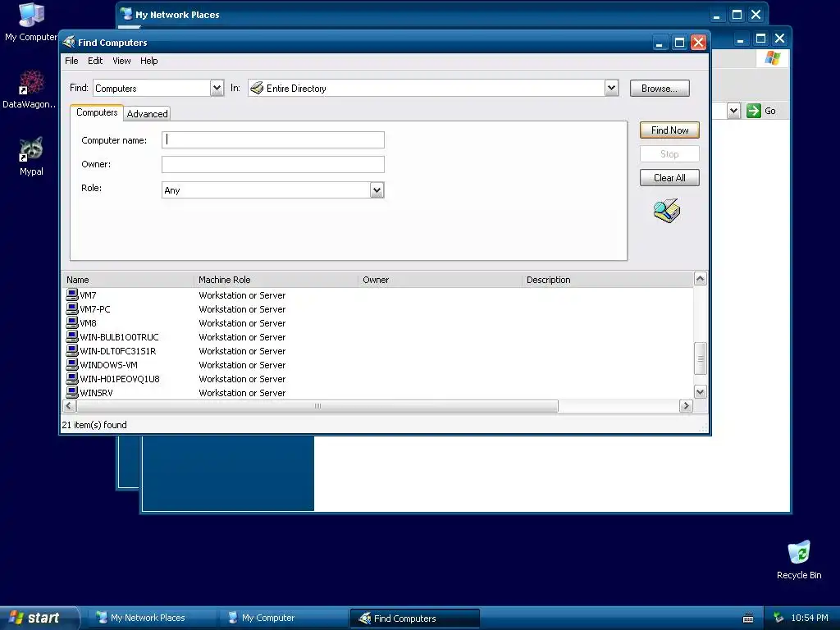This screenshot has height=630, width=840.
Task: Select the WINSRV result name
Action: tap(97, 393)
